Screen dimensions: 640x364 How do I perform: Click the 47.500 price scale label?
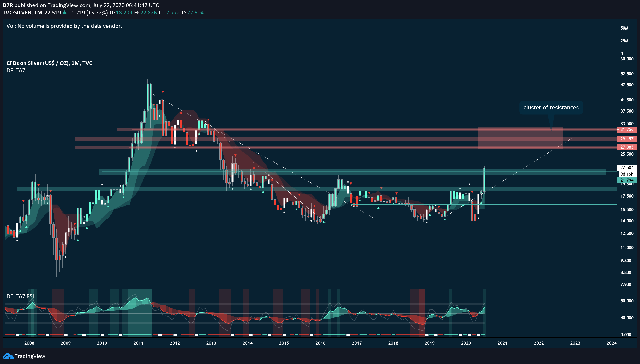(x=627, y=85)
